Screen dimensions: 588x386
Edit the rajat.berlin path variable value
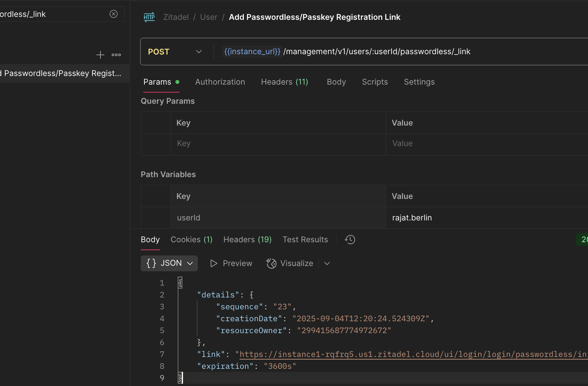[x=412, y=218]
